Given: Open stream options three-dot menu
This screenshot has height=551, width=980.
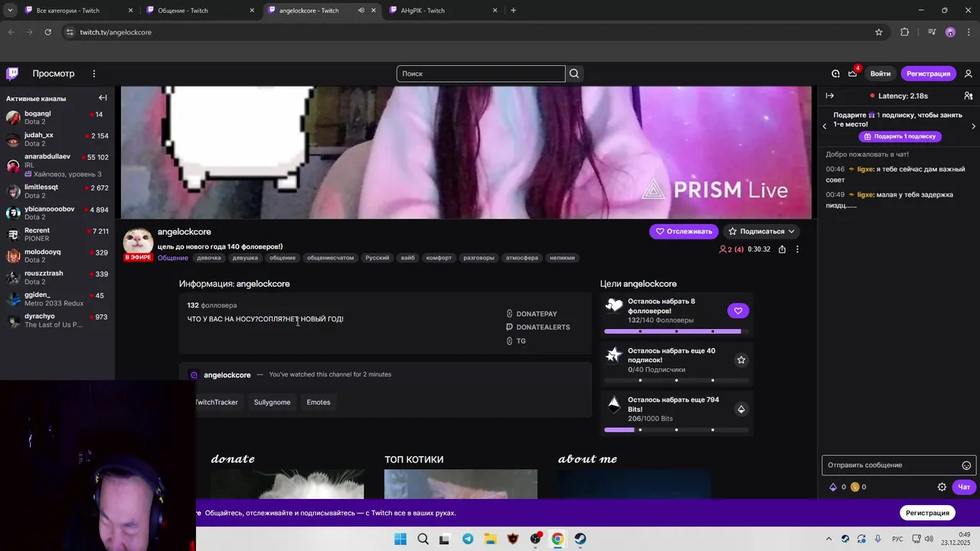Looking at the screenshot, I should coord(797,249).
